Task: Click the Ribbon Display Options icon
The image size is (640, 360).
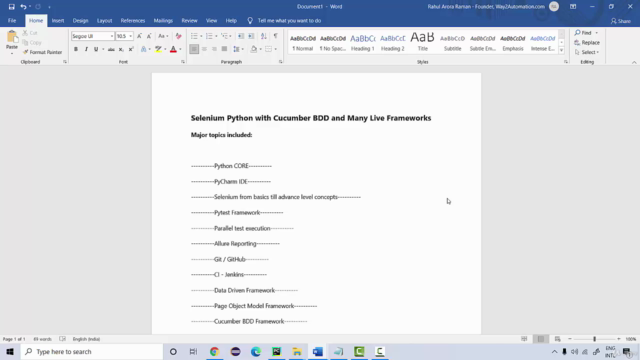Action: [x=573, y=7]
